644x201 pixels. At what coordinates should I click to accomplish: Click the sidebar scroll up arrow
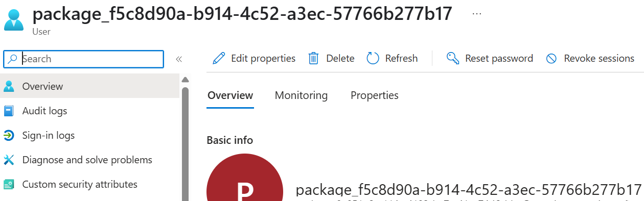185,80
